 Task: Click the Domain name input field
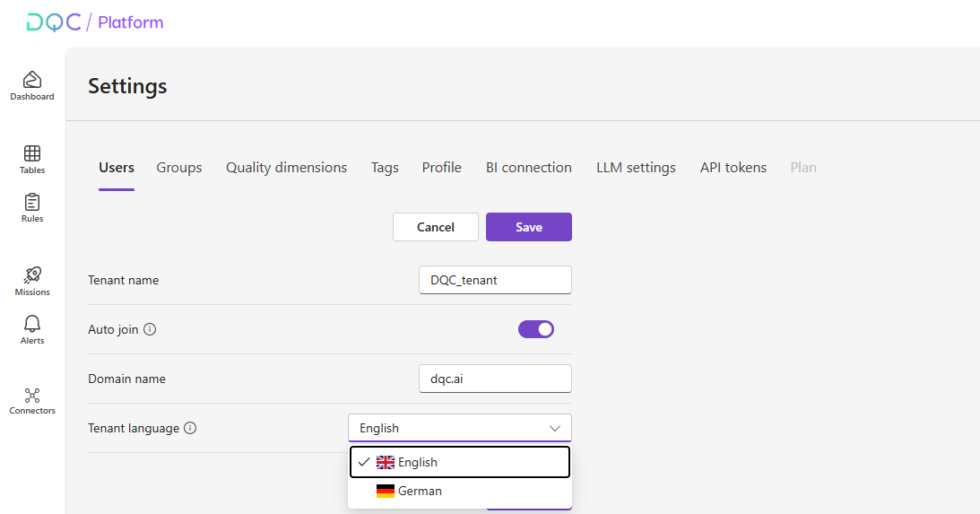[495, 379]
